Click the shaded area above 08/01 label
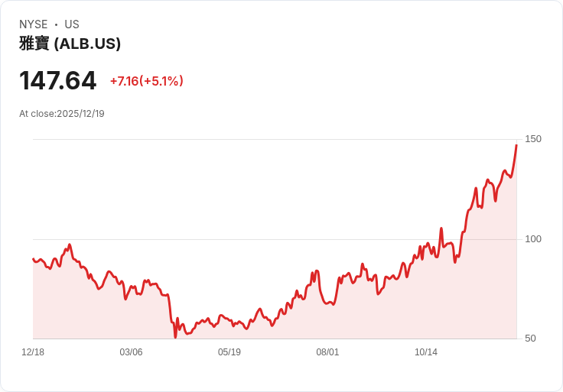Image resolution: width=563 pixels, height=392 pixels. click(327, 321)
